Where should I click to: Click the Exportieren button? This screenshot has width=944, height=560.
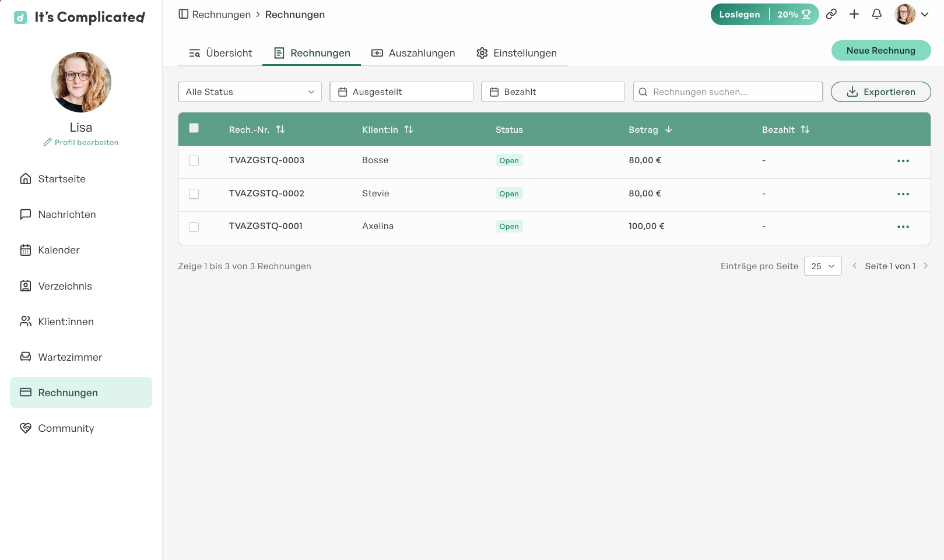pyautogui.click(x=881, y=92)
